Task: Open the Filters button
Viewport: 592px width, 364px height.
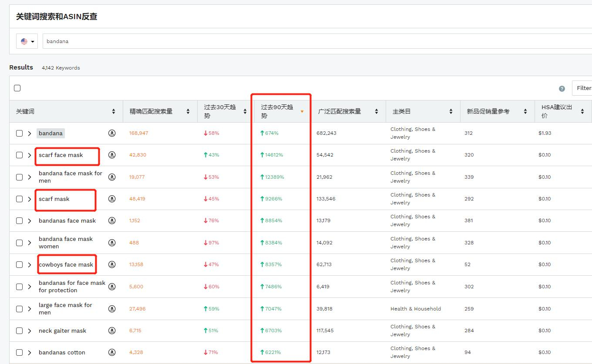Action: click(582, 88)
